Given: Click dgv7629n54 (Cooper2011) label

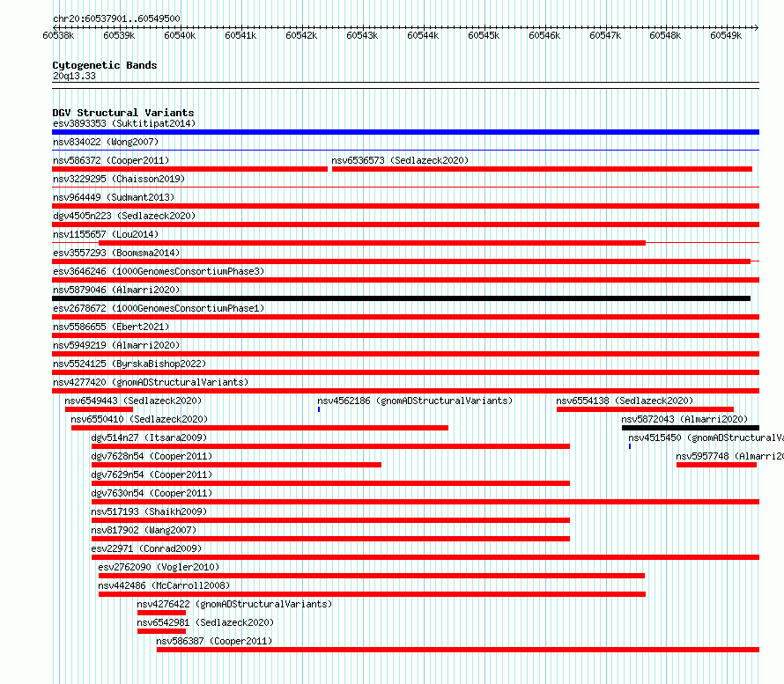Looking at the screenshot, I should click(x=152, y=474).
